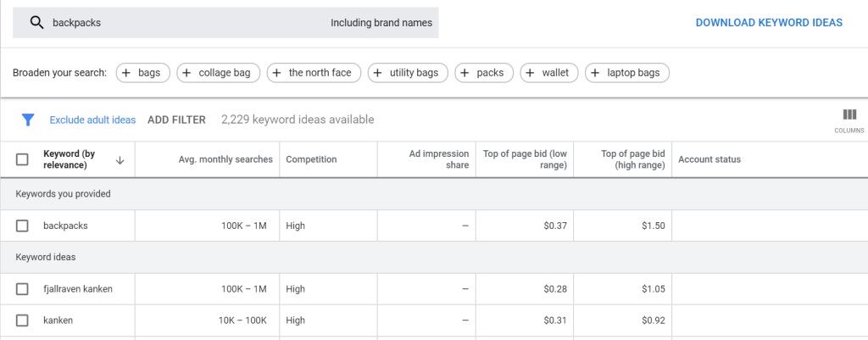Select the 'fjallraven kanken' checkbox
868x340 pixels.
23,289
